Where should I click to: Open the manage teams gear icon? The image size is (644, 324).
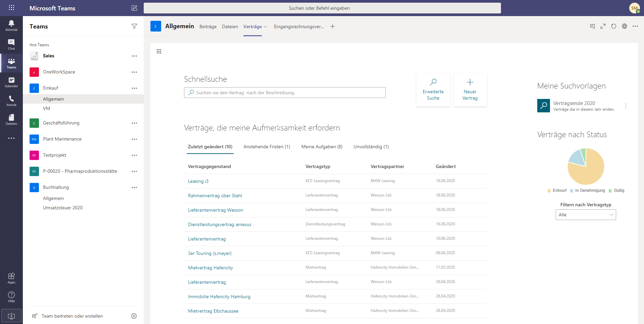tap(134, 316)
